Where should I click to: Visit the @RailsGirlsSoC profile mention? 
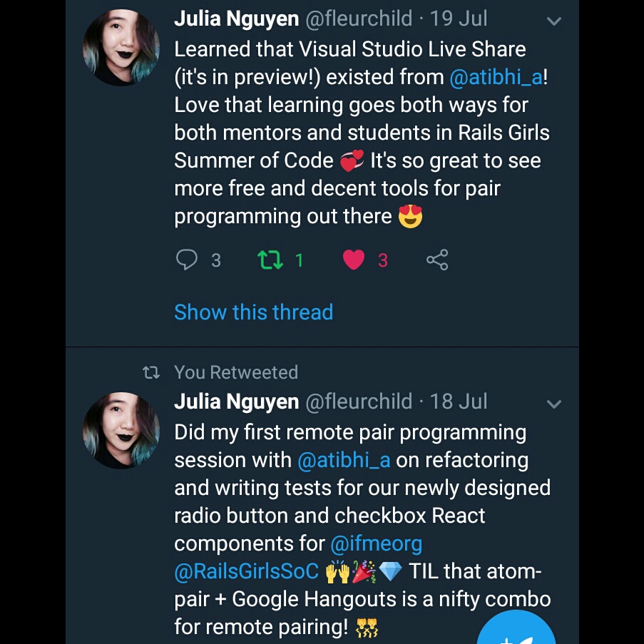click(247, 571)
